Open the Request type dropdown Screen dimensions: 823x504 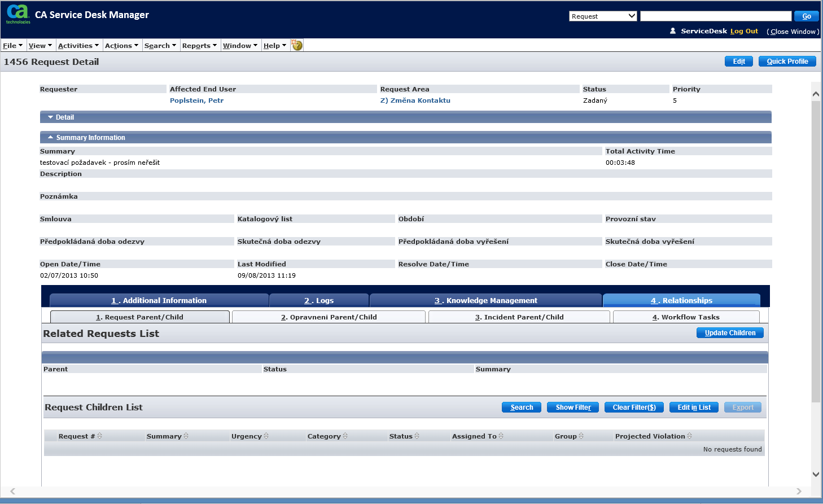(603, 16)
